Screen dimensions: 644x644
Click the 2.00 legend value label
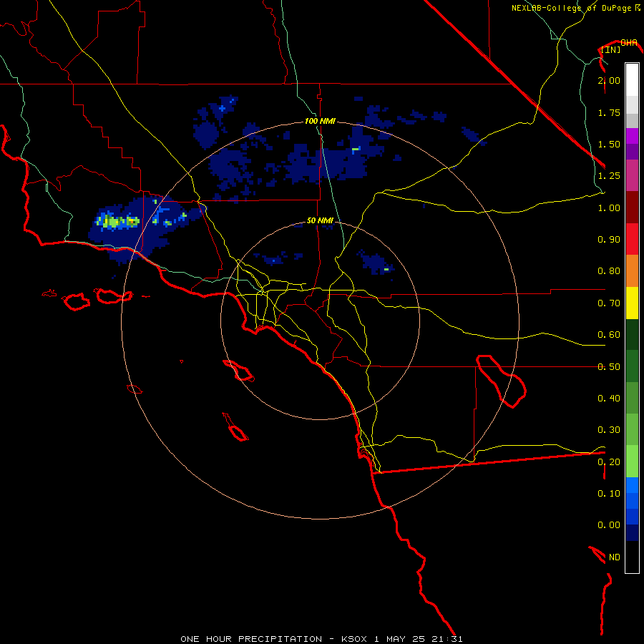click(x=609, y=80)
